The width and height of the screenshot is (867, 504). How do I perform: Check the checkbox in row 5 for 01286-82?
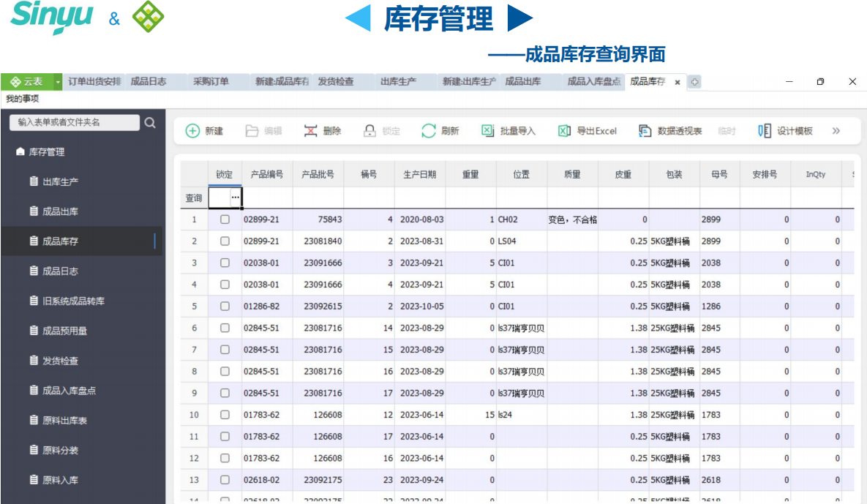tap(225, 306)
